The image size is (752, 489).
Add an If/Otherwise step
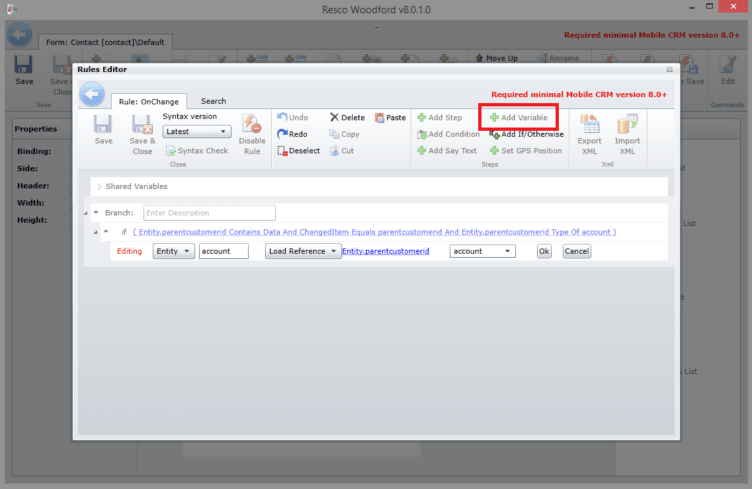[x=526, y=134]
